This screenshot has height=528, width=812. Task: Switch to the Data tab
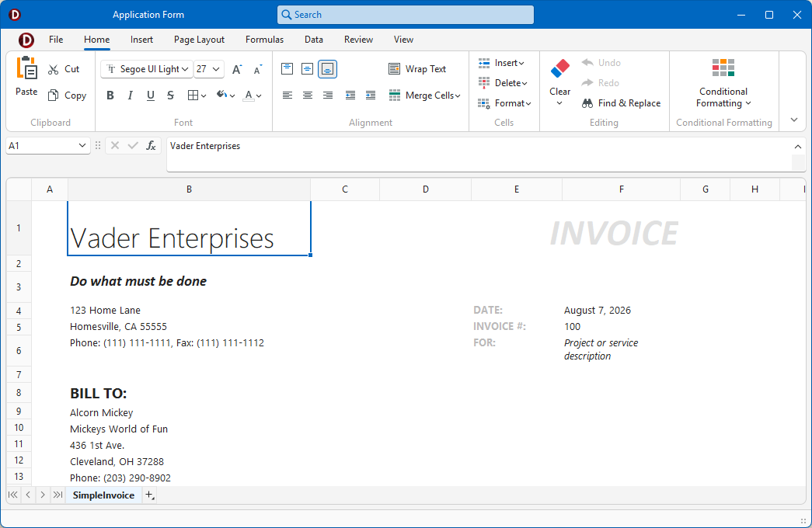coord(313,40)
